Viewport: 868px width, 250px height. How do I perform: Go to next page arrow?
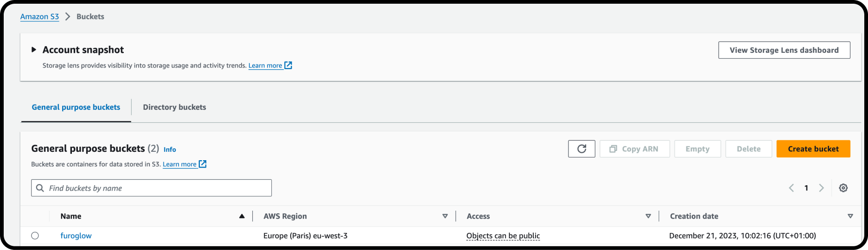(821, 188)
